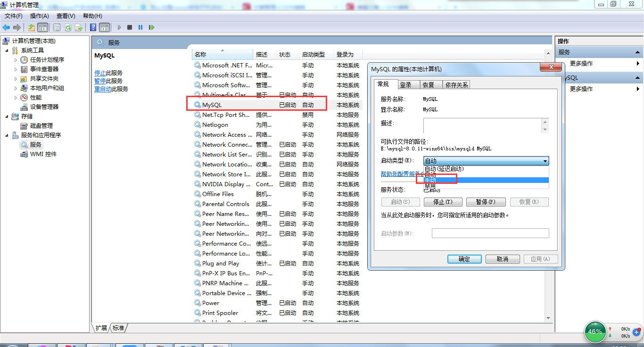Image resolution: width=644 pixels, height=347 pixels.
Task: Open the 帮助(H) menu
Action: (x=92, y=16)
